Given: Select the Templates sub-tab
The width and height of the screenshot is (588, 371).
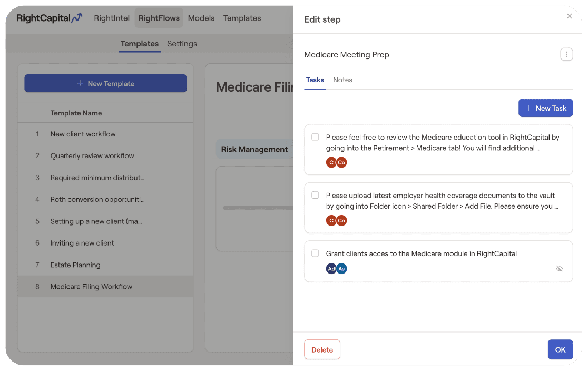Looking at the screenshot, I should pos(139,44).
